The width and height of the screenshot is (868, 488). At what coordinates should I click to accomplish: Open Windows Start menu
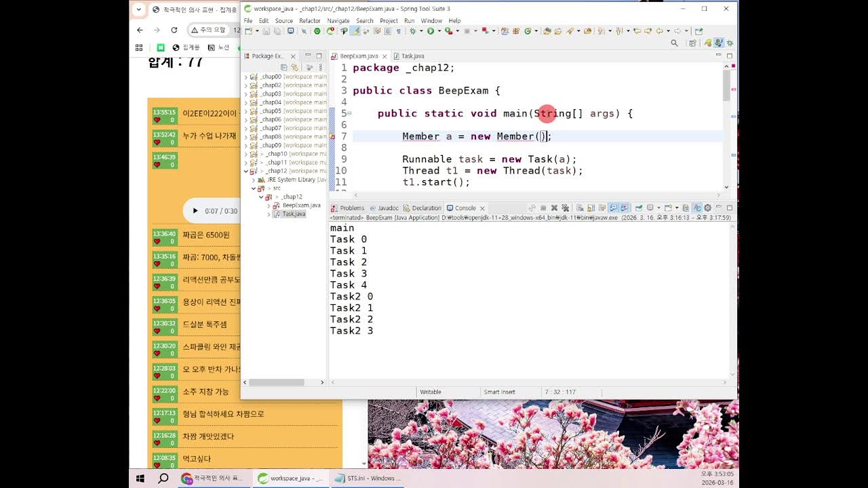pyautogui.click(x=140, y=478)
